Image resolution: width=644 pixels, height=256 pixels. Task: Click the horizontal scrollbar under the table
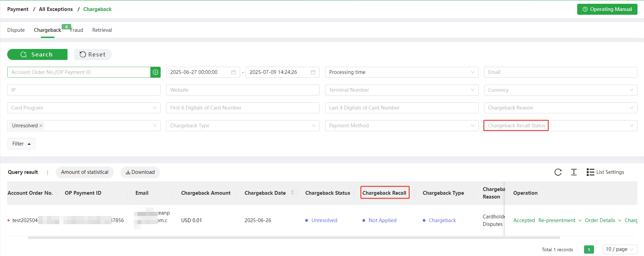[294, 238]
